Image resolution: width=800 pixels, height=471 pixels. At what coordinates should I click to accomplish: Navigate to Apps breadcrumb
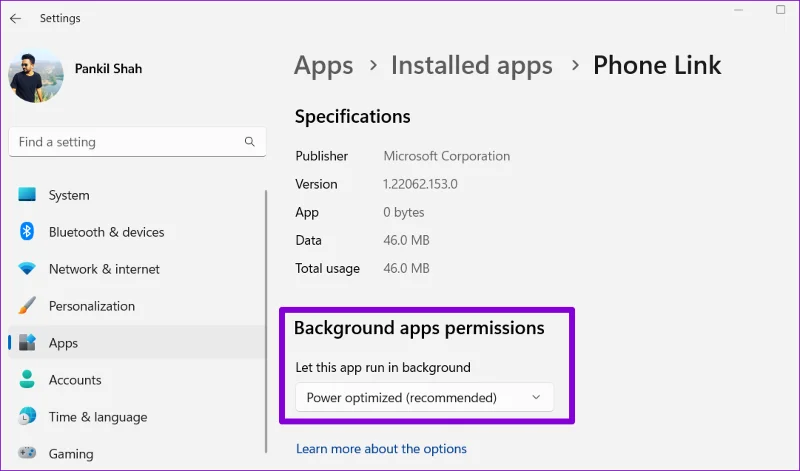pyautogui.click(x=323, y=65)
